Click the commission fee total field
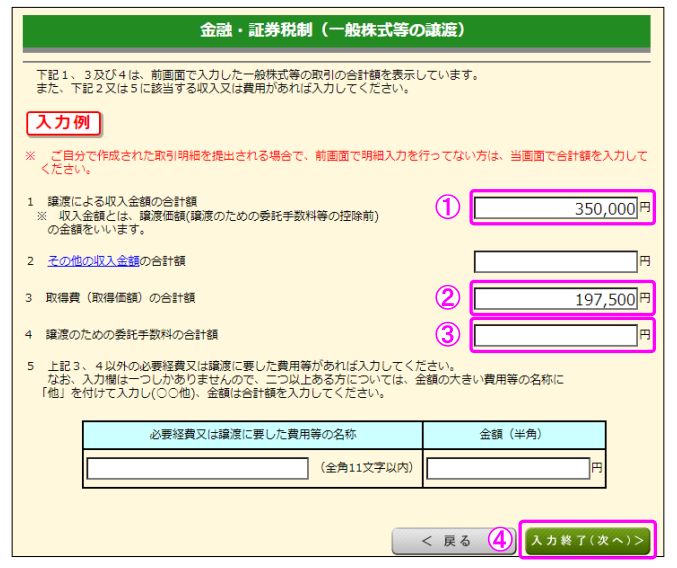Viewport: 677px width, 568px height. pyautogui.click(x=556, y=335)
